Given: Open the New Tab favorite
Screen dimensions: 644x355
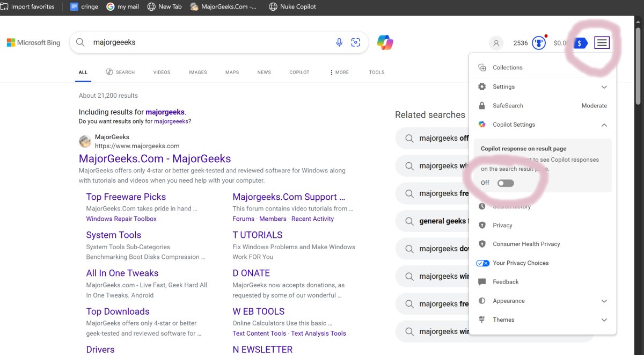Looking at the screenshot, I should [164, 6].
